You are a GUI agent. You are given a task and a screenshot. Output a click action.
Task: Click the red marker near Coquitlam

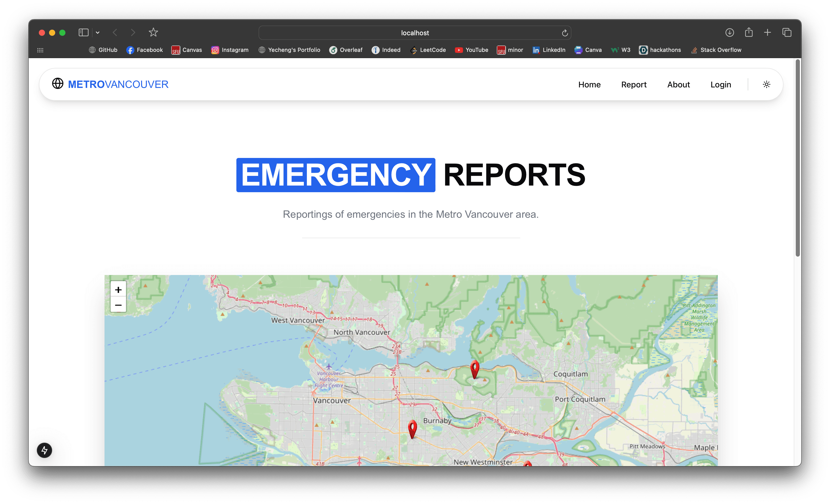pos(474,369)
